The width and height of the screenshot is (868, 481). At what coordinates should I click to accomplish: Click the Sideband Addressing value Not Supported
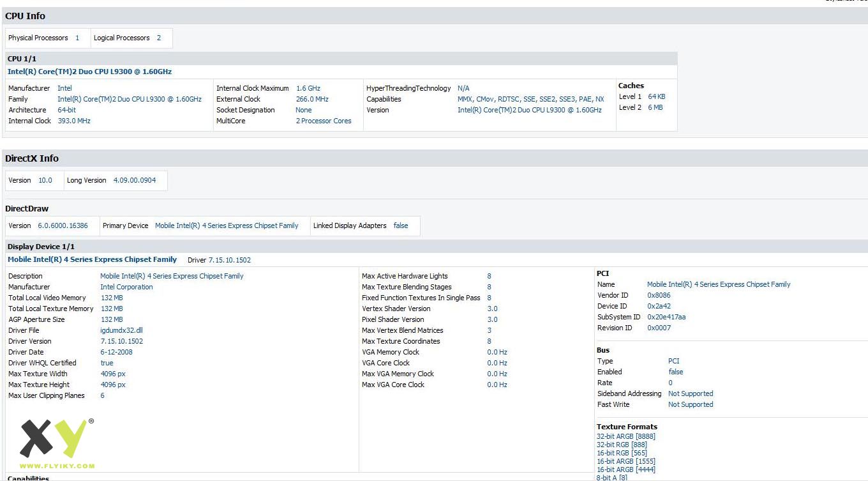click(x=691, y=393)
